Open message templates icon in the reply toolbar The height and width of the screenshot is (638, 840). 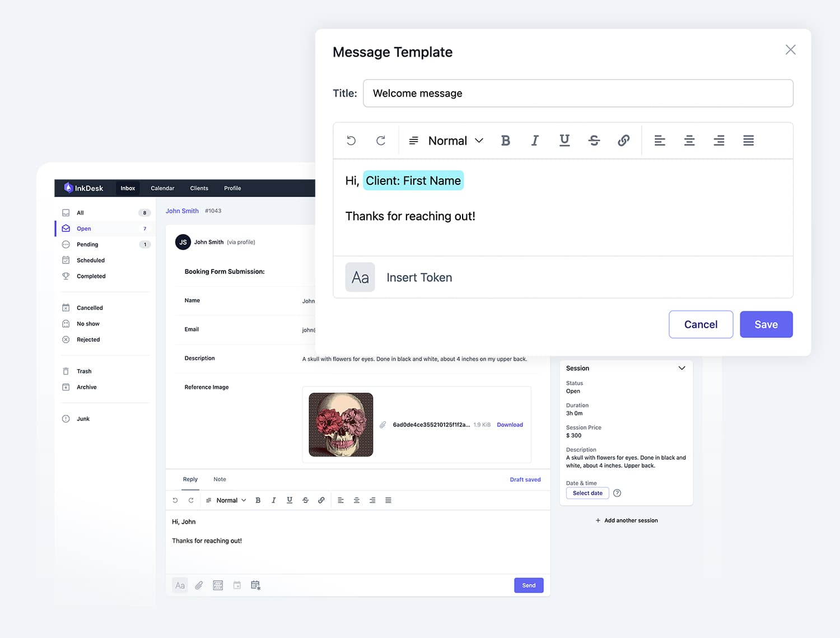(218, 585)
